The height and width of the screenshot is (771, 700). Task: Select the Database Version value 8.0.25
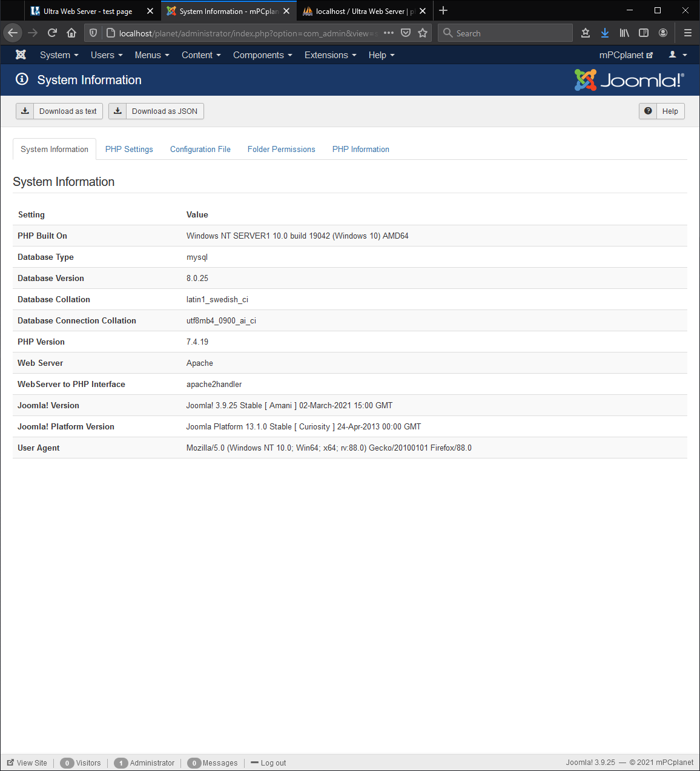[197, 278]
